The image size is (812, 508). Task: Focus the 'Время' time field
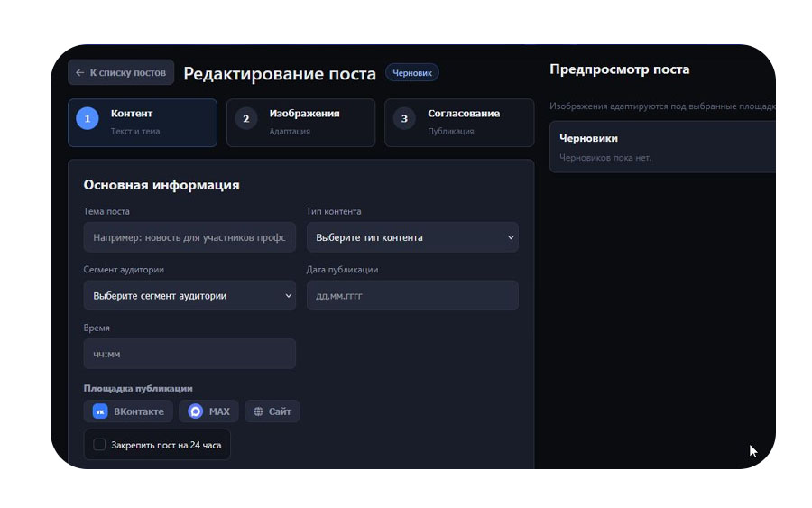click(x=189, y=354)
